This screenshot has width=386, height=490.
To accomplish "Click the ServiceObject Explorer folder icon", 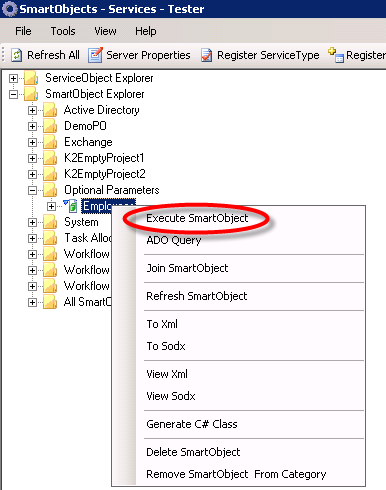I will point(31,78).
